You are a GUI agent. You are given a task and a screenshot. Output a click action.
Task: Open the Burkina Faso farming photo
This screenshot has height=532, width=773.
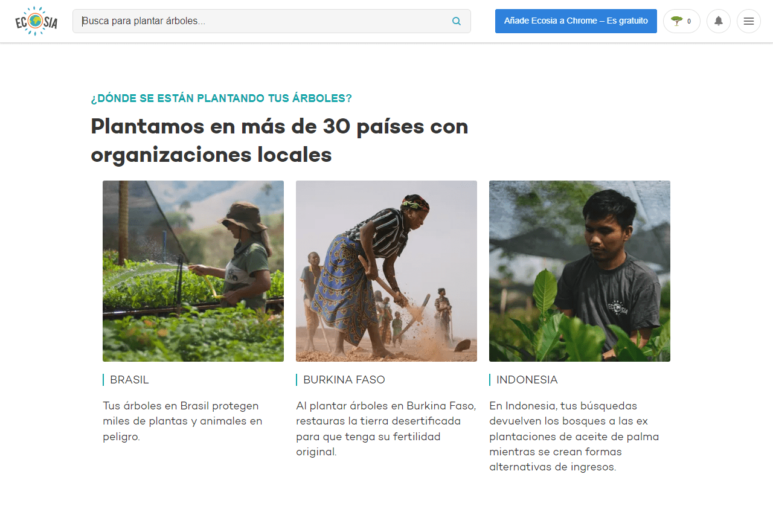(386, 271)
